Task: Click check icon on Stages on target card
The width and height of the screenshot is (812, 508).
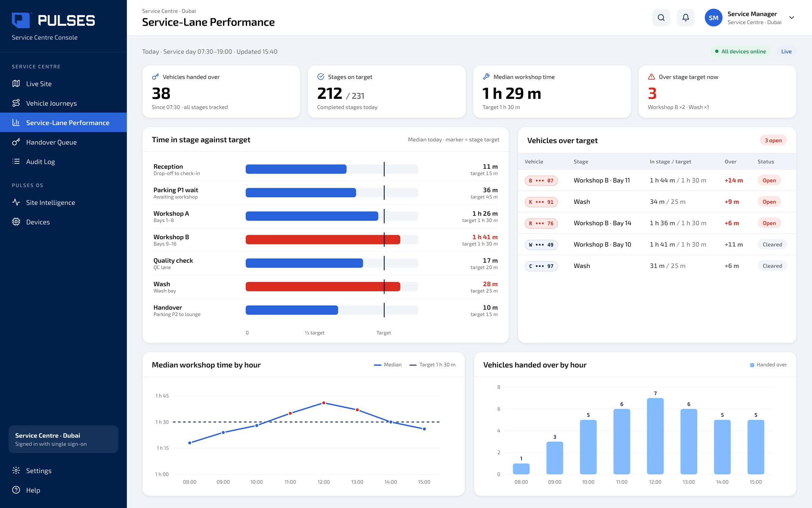Action: coord(321,77)
